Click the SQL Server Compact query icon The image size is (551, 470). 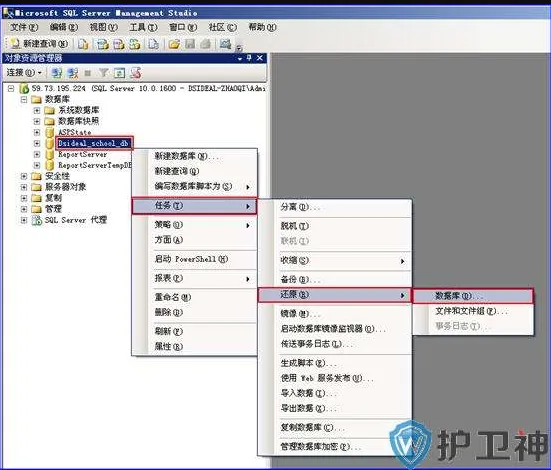pos(153,44)
